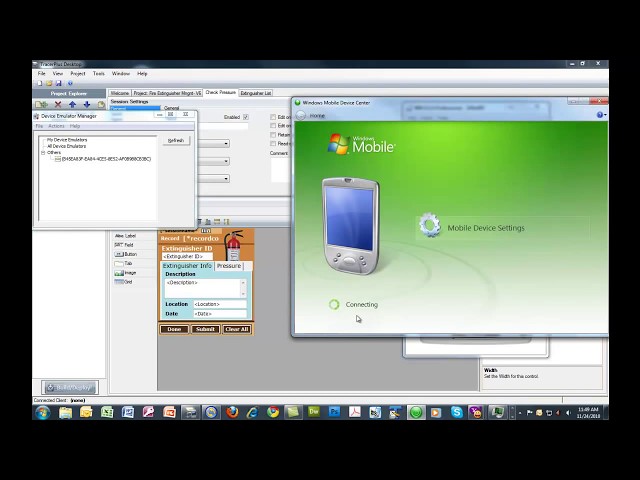
Task: Open the Tools menu
Action: [99, 73]
